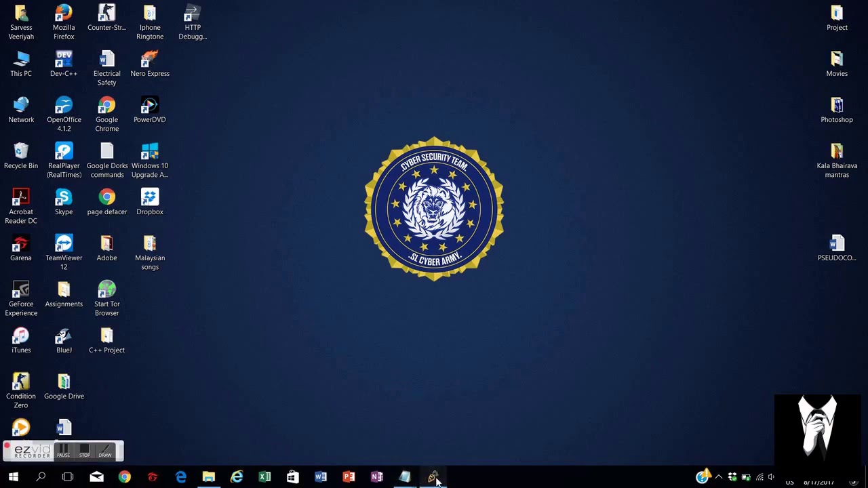Select the Malaysian songs folder
The width and height of the screenshot is (868, 488).
tap(150, 252)
